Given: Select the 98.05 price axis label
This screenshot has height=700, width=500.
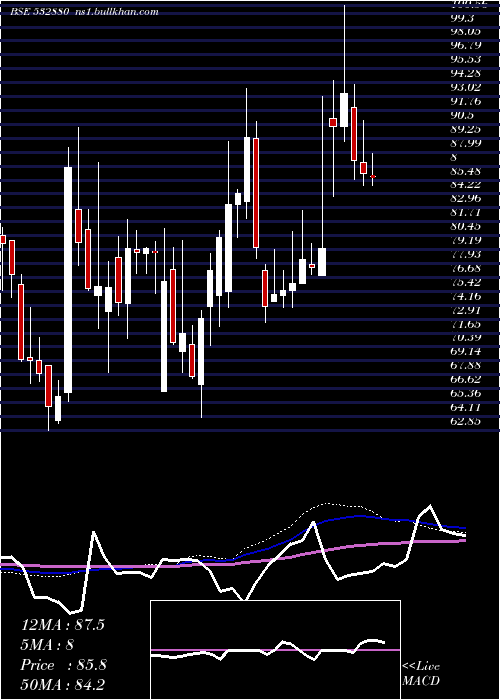Looking at the screenshot, I should tap(466, 32).
